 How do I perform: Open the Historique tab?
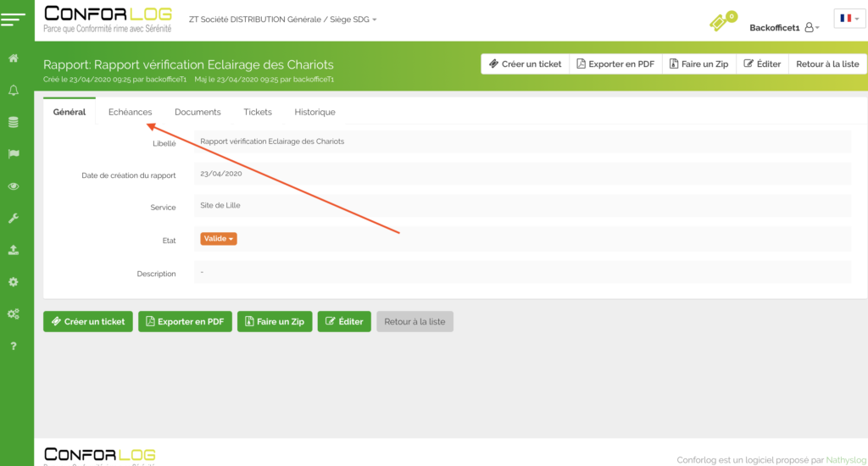click(314, 112)
